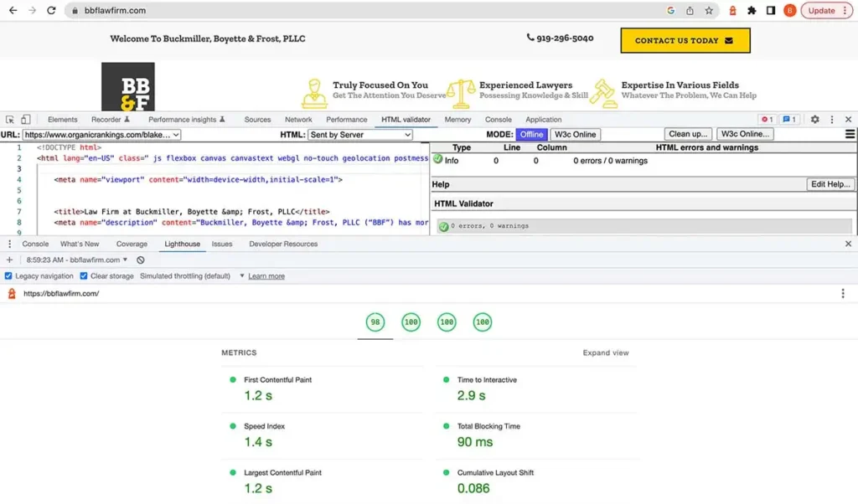The width and height of the screenshot is (858, 504).
Task: Click the Contact Us Today button
Action: pos(685,40)
